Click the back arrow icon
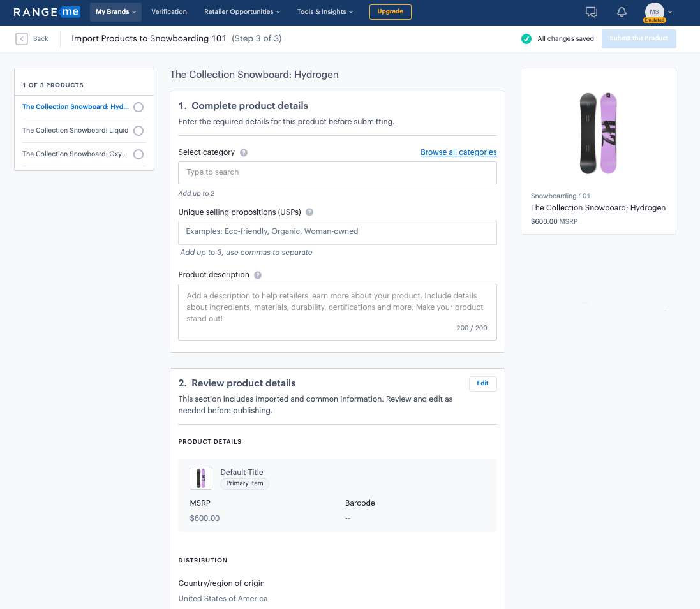This screenshot has height=609, width=700. pos(22,39)
